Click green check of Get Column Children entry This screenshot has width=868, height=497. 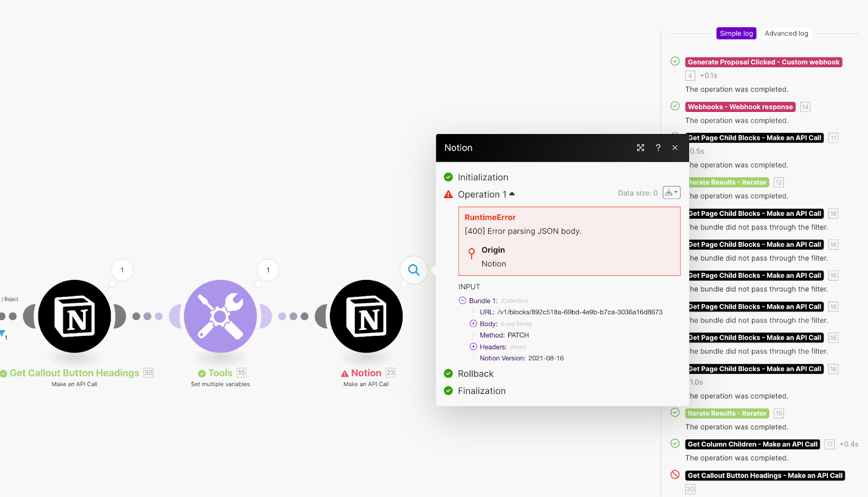pos(675,443)
